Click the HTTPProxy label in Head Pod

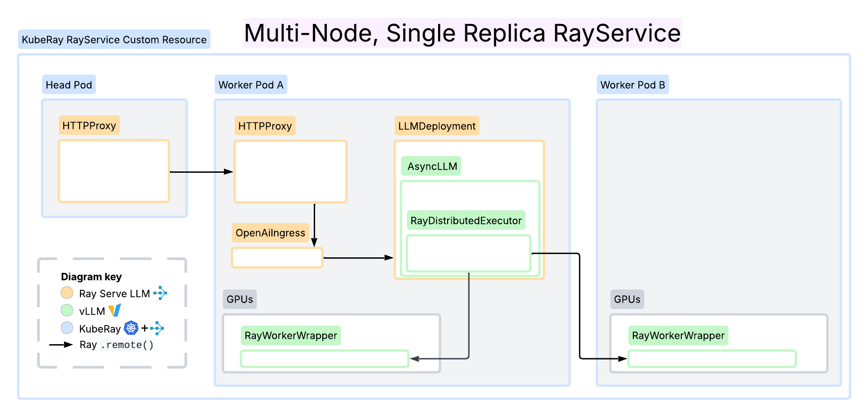(x=89, y=125)
